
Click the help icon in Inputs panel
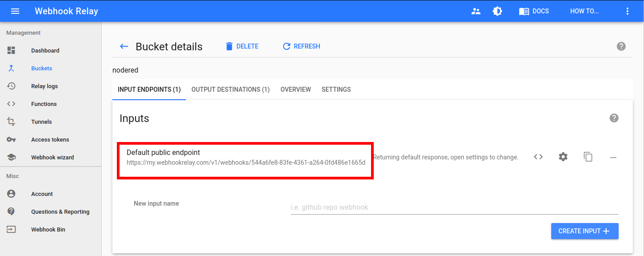click(x=614, y=118)
